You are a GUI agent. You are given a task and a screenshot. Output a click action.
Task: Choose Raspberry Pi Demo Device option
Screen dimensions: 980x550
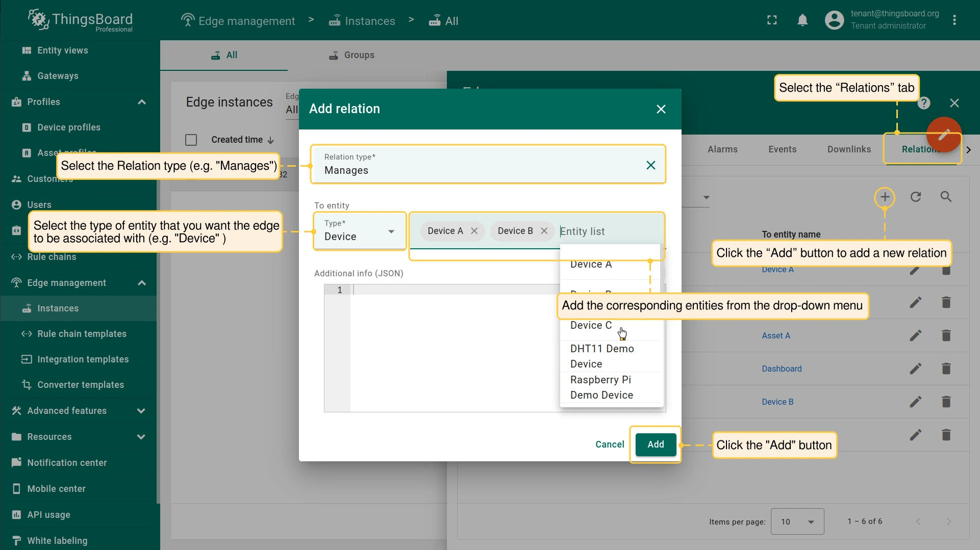click(x=601, y=387)
